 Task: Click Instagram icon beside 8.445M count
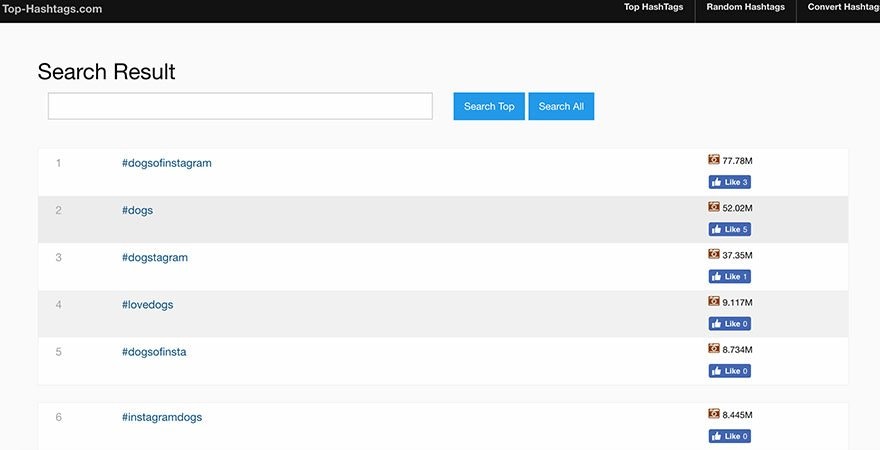click(714, 413)
